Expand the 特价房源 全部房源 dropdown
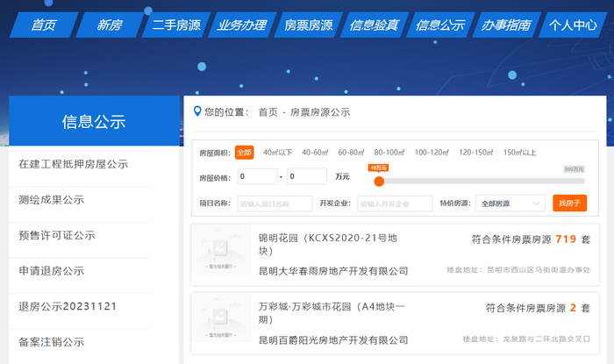The height and width of the screenshot is (364, 614). click(x=510, y=203)
